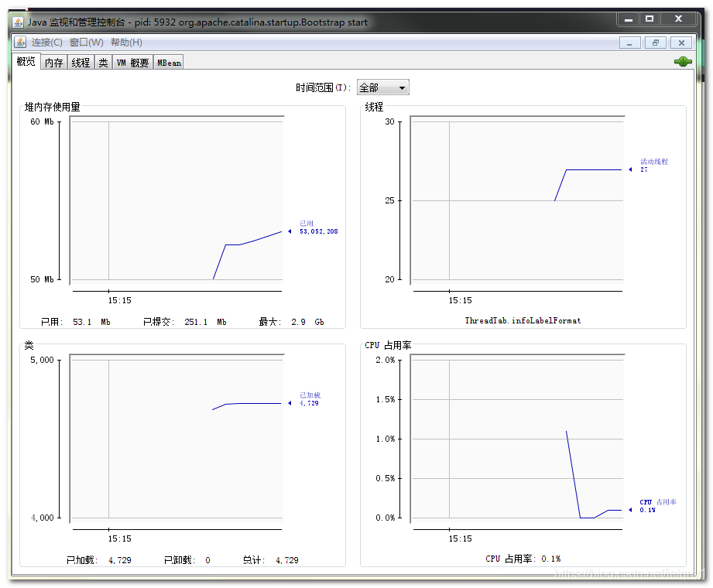Click the 已用 53,052,208 legend label

(x=318, y=227)
